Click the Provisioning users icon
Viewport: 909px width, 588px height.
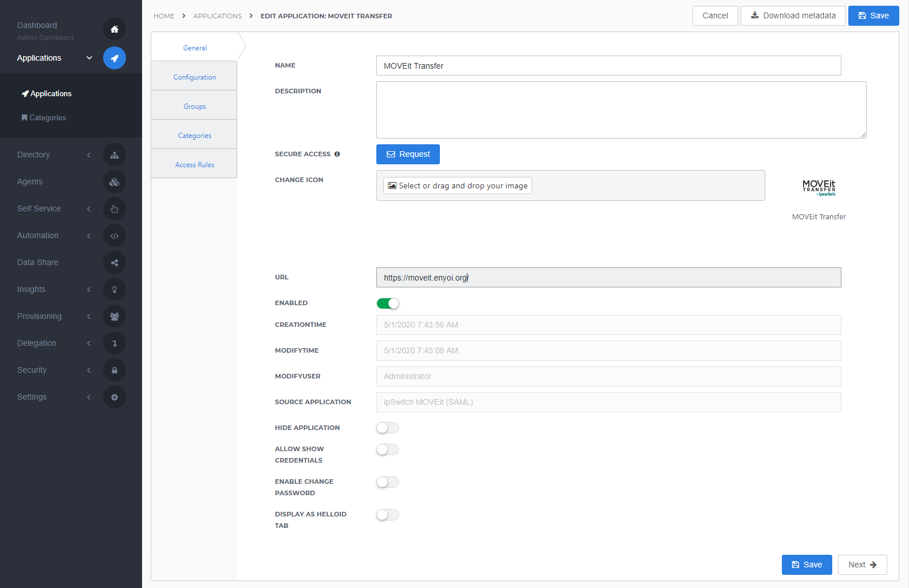115,317
